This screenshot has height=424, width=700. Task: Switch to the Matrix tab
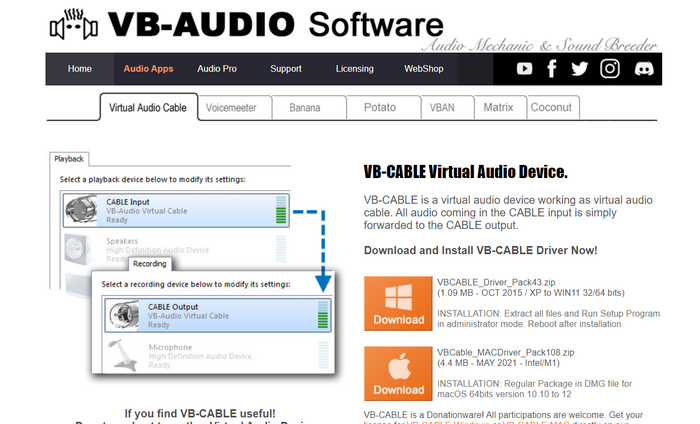click(500, 108)
